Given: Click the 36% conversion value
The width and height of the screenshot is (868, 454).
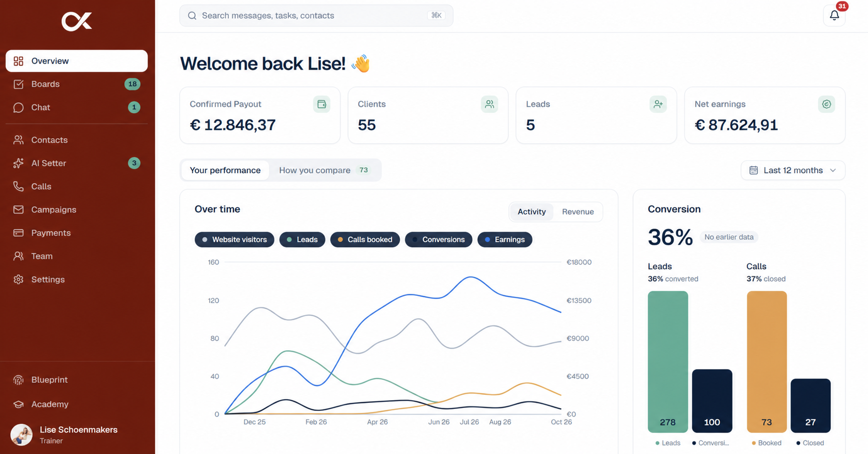Looking at the screenshot, I should 670,237.
